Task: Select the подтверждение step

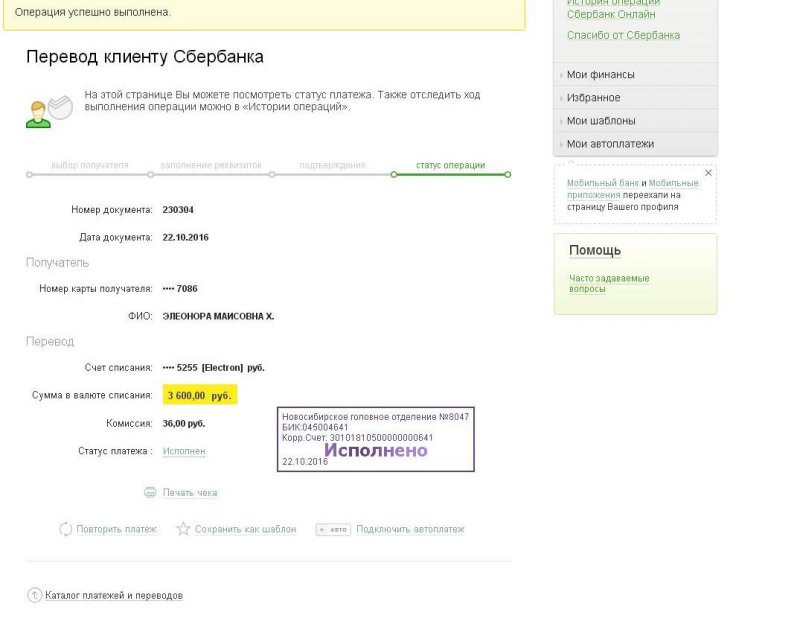Action: click(x=332, y=165)
